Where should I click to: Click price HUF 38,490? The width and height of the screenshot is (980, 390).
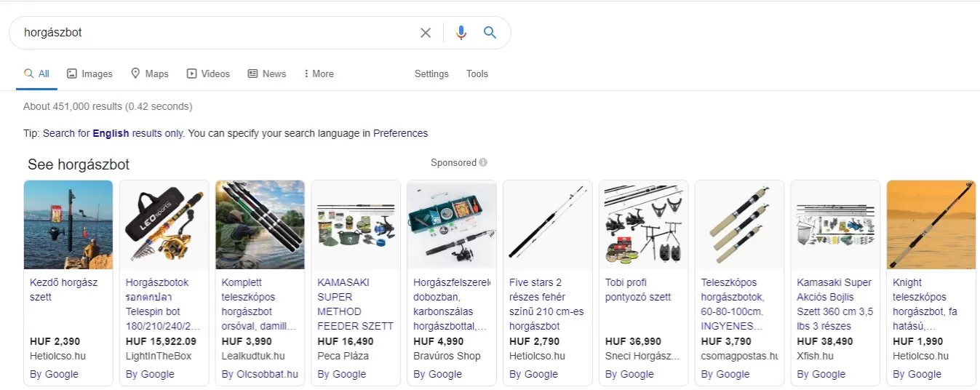coord(825,341)
